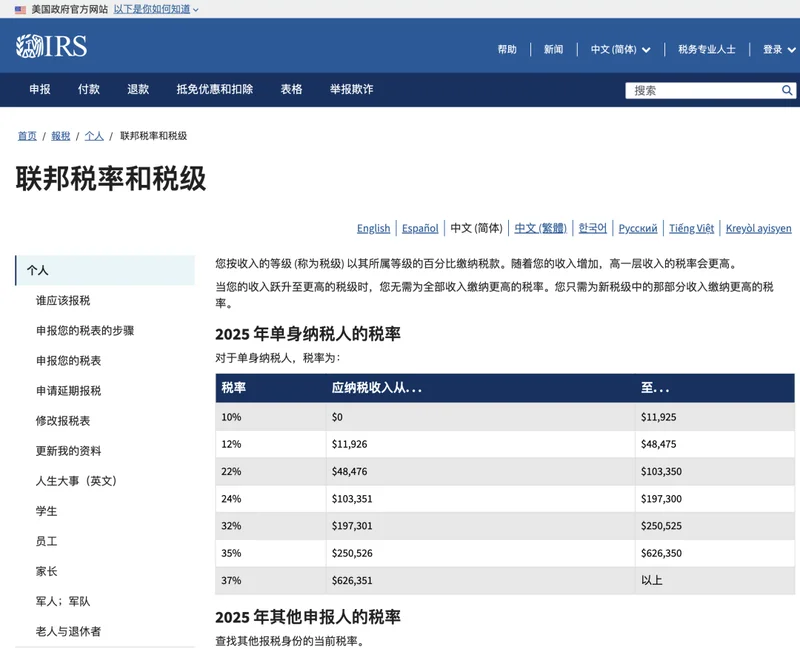Open the 退款 menu
The image size is (800, 649).
tap(138, 89)
